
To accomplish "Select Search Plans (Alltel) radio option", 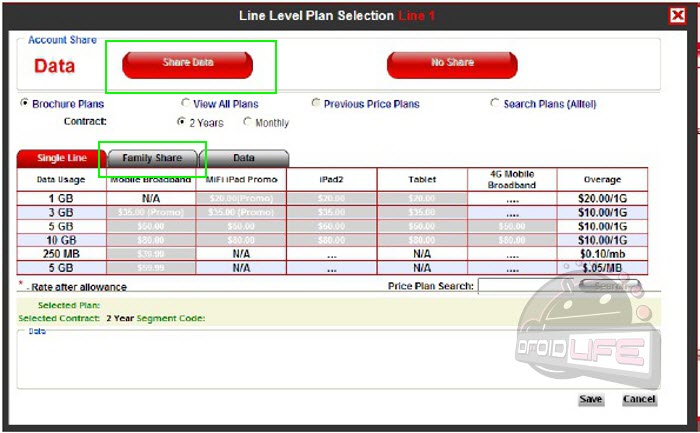I will coord(495,103).
